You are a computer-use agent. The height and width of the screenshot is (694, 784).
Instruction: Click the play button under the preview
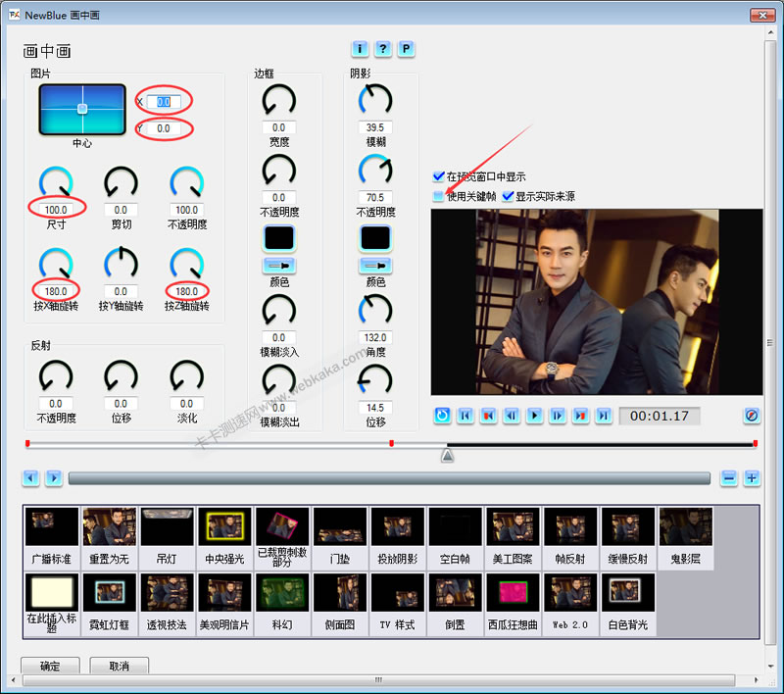point(534,416)
